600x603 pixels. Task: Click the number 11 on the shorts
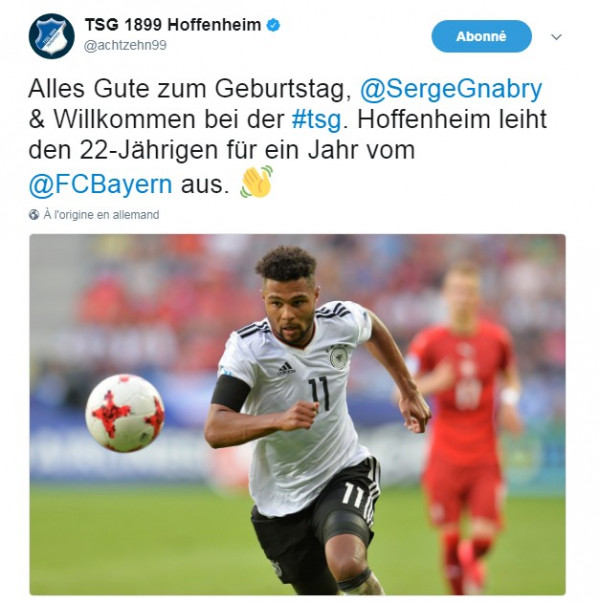click(351, 495)
